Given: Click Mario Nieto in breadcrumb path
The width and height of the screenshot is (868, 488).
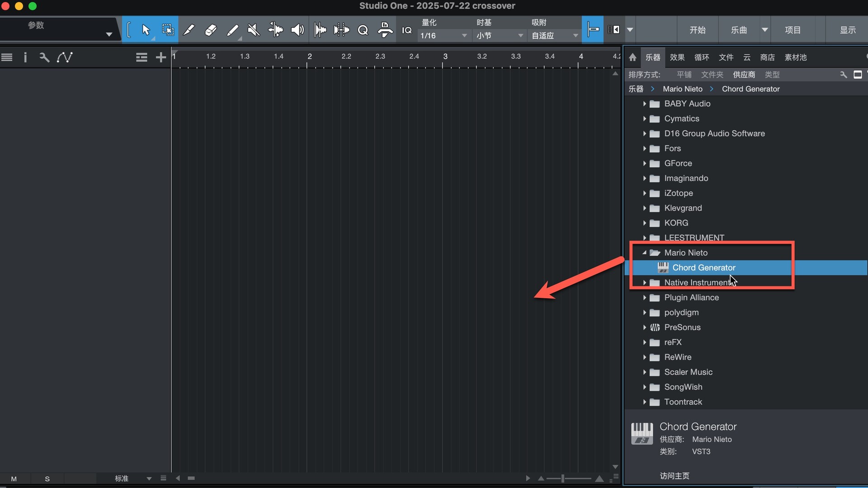Looking at the screenshot, I should (683, 89).
